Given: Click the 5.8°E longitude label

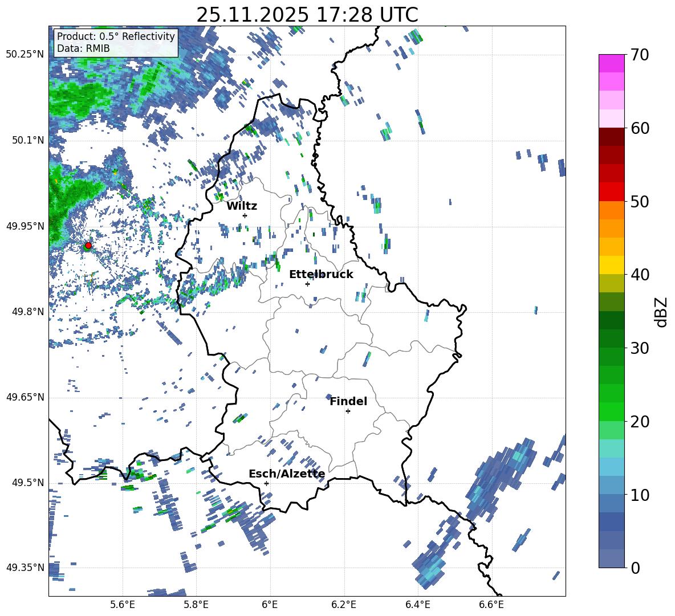Looking at the screenshot, I should pos(196,605).
